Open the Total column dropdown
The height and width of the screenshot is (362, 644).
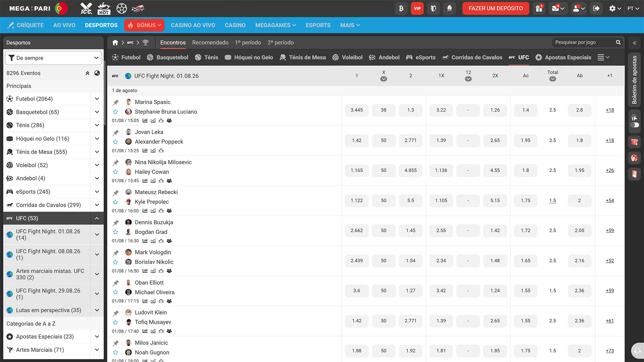553,79
